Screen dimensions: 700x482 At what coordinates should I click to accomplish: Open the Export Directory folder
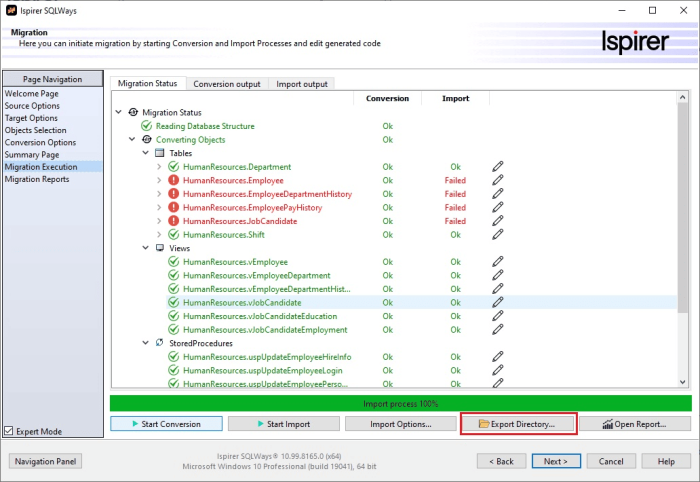pyautogui.click(x=518, y=424)
